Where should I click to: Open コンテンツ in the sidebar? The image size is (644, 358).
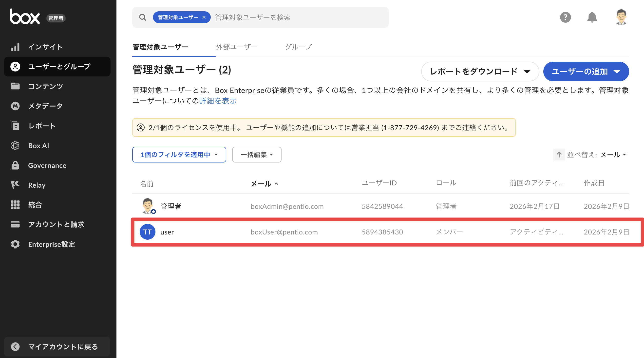tap(57, 86)
